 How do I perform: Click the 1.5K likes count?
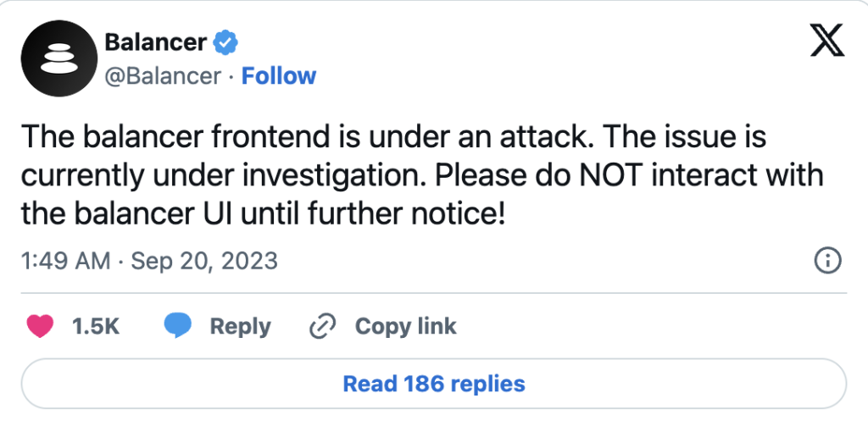click(96, 326)
